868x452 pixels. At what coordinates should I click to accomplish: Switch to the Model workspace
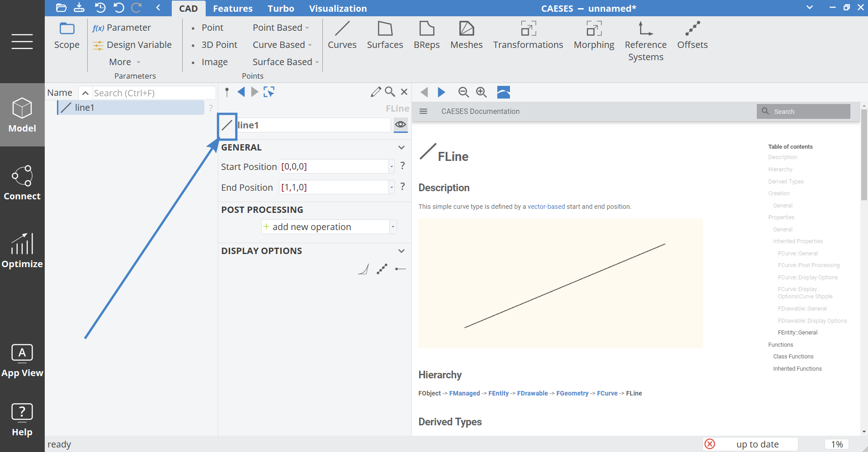click(x=22, y=115)
